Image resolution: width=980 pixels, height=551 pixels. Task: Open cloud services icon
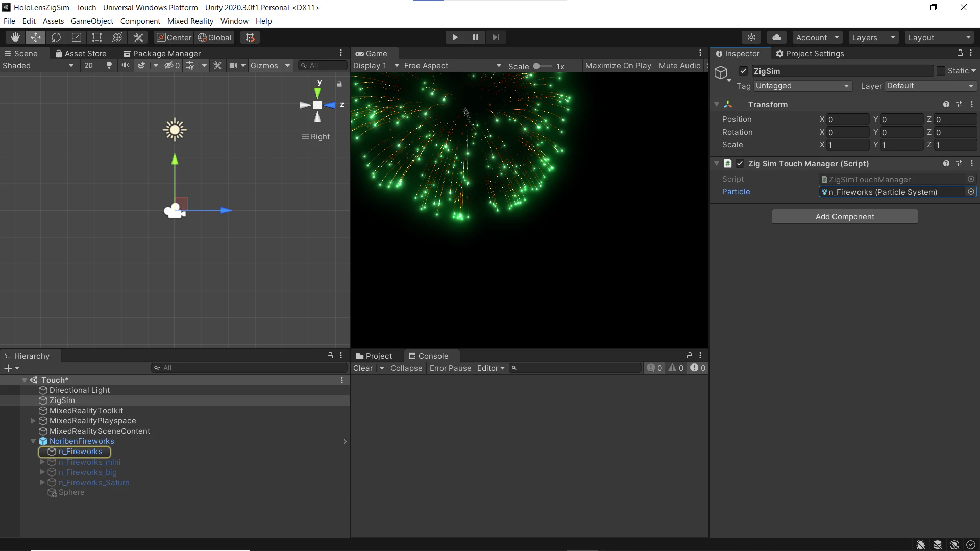pos(777,37)
